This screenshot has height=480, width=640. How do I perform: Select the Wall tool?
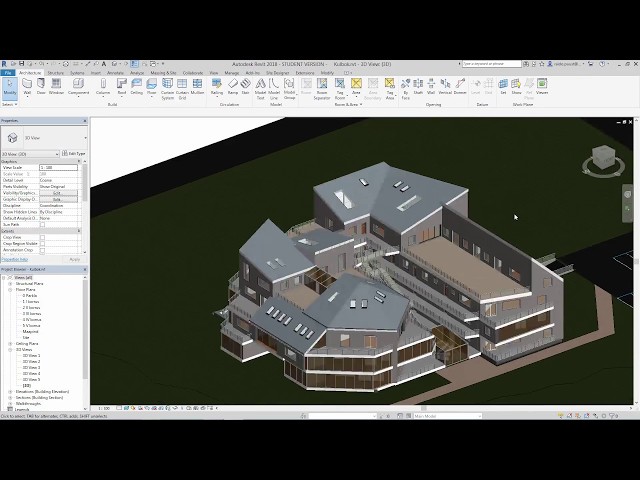pos(27,87)
